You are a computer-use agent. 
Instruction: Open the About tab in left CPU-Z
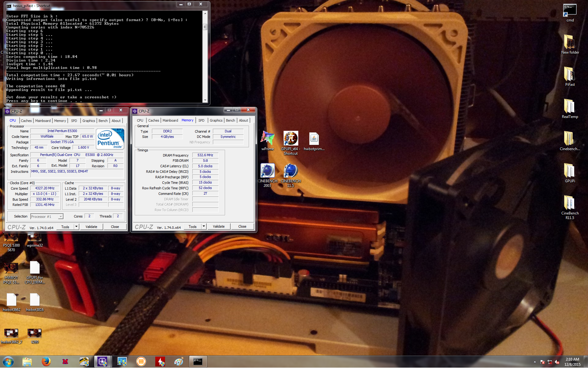pos(116,121)
